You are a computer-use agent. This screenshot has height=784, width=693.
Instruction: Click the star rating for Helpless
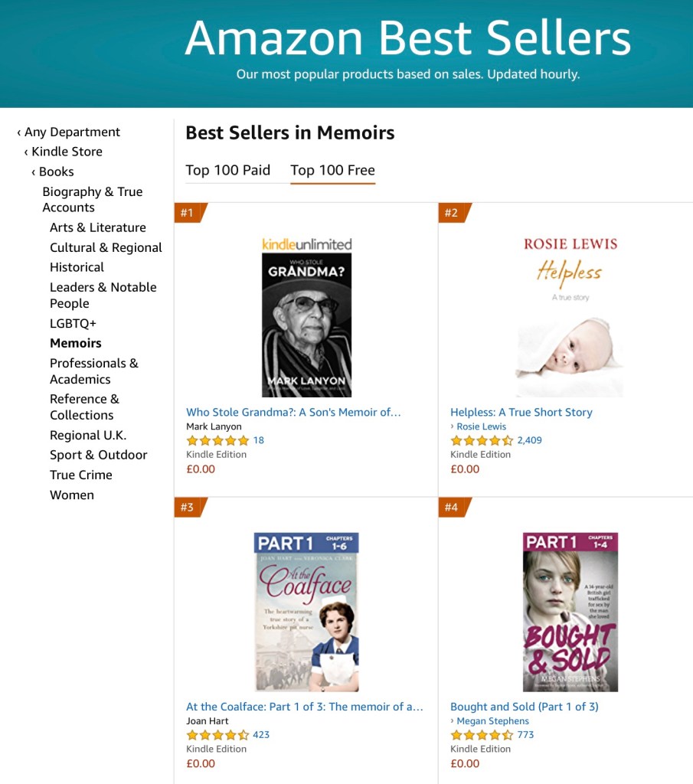[x=482, y=440]
